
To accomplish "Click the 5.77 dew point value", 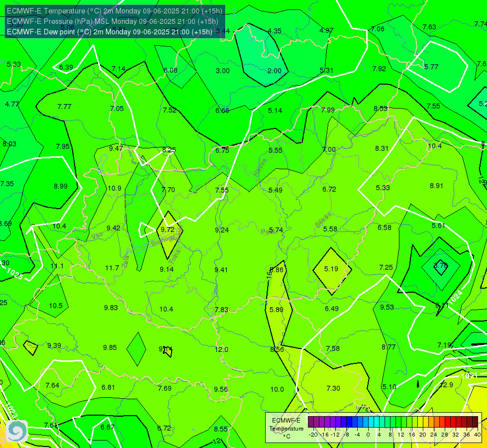I will 431,67.
